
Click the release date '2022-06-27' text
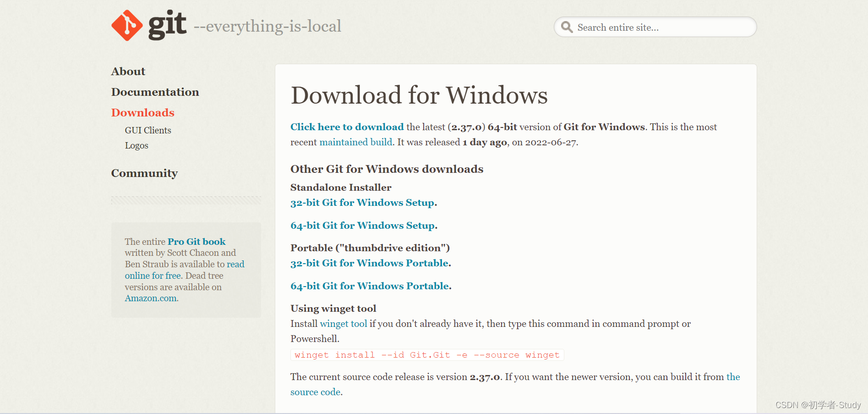551,142
